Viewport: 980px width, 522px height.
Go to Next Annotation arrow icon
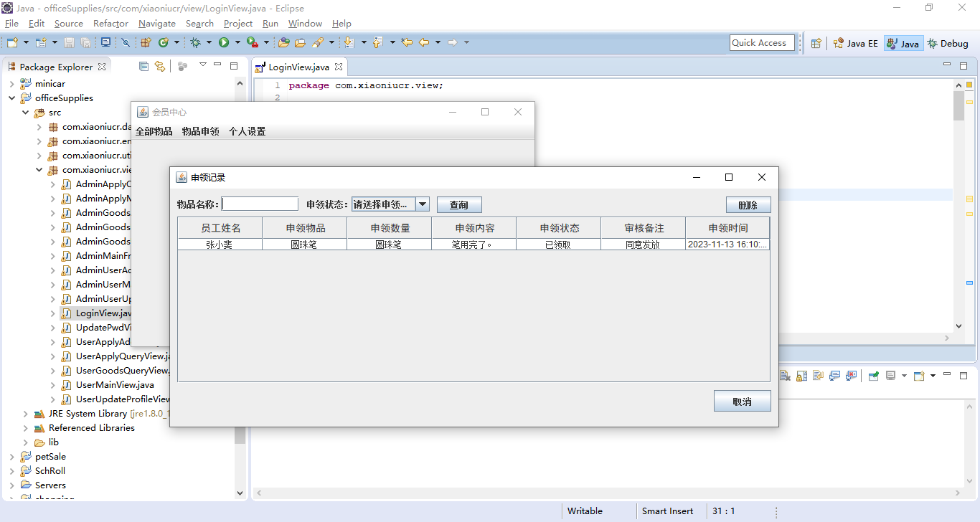click(x=349, y=43)
